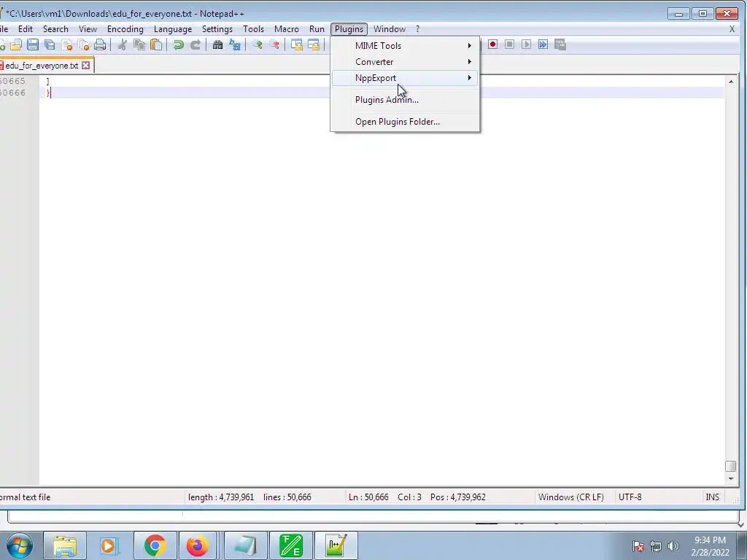The height and width of the screenshot is (560, 747).
Task: Click the Open file toolbar icon
Action: tap(16, 44)
